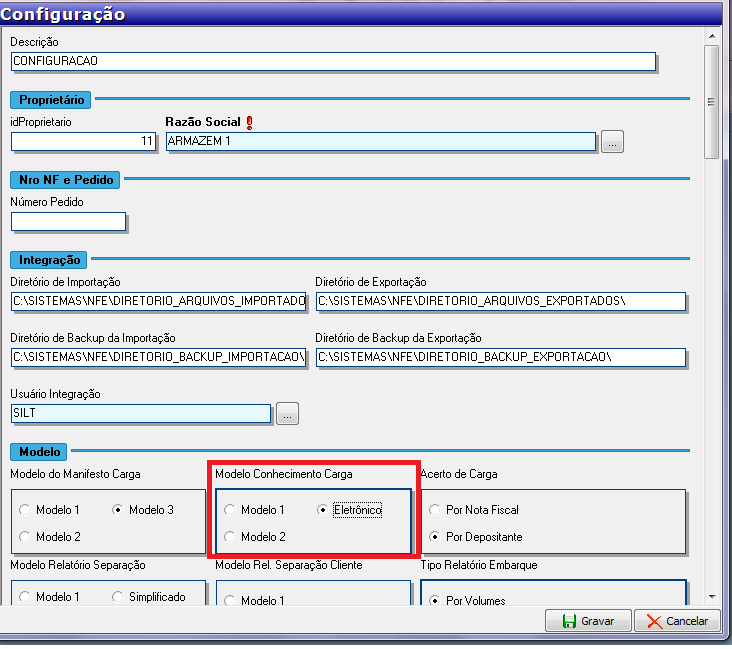Click the Descrição input field
This screenshot has height=649, width=732.
pos(333,61)
